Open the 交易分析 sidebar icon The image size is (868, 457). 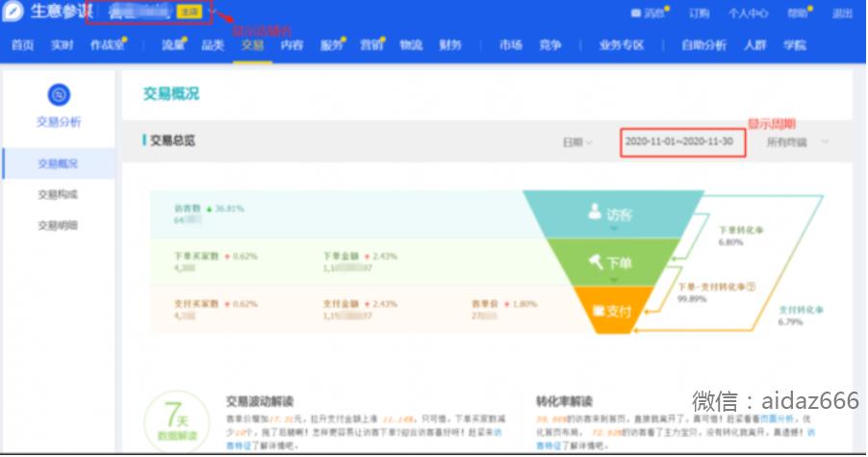[59, 94]
